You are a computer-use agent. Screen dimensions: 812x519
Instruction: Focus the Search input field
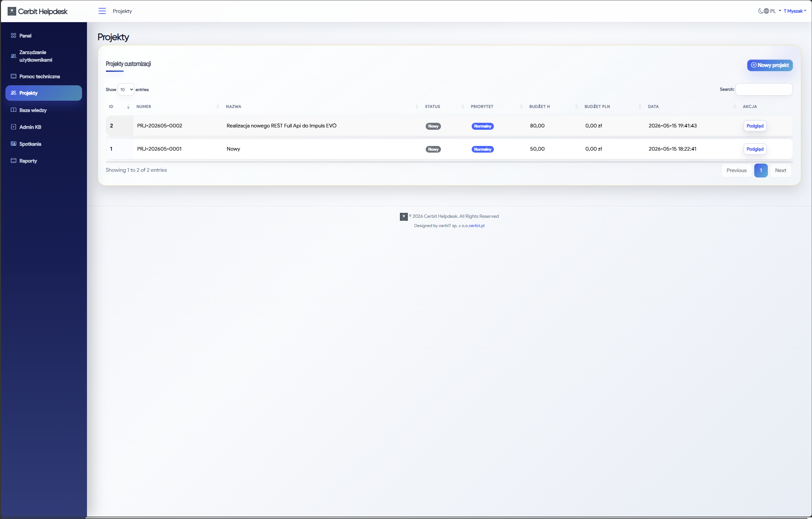pos(764,89)
